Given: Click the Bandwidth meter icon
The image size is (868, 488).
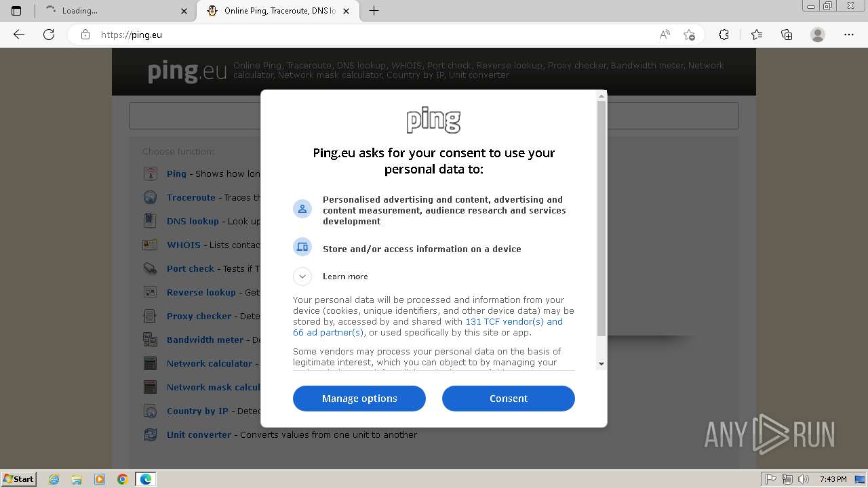Looking at the screenshot, I should click(x=150, y=340).
